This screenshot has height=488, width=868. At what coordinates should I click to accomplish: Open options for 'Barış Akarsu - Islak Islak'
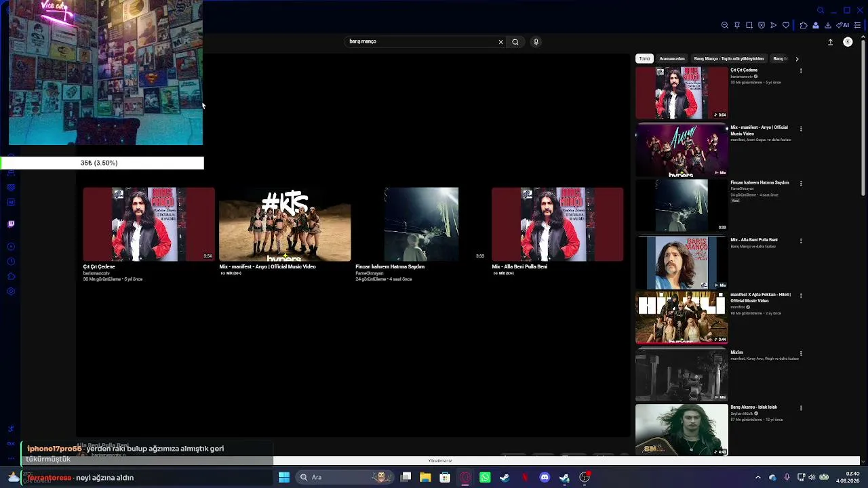[x=801, y=408]
